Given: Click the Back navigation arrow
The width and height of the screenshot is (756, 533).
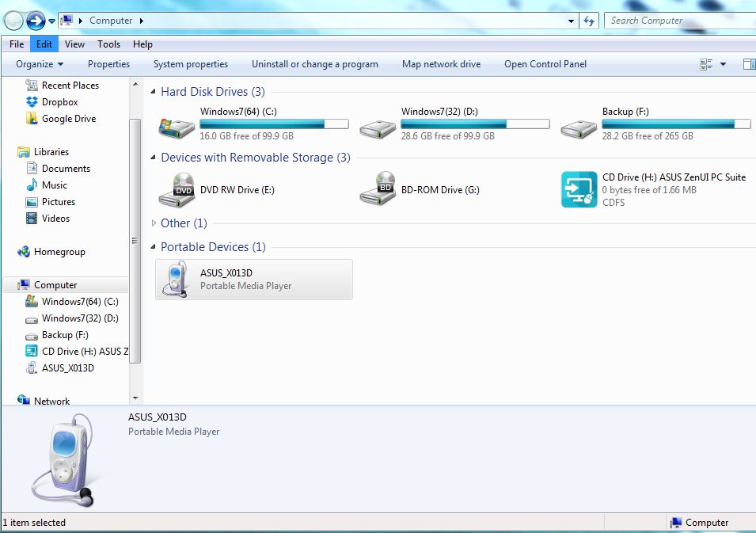Looking at the screenshot, I should pos(13,21).
